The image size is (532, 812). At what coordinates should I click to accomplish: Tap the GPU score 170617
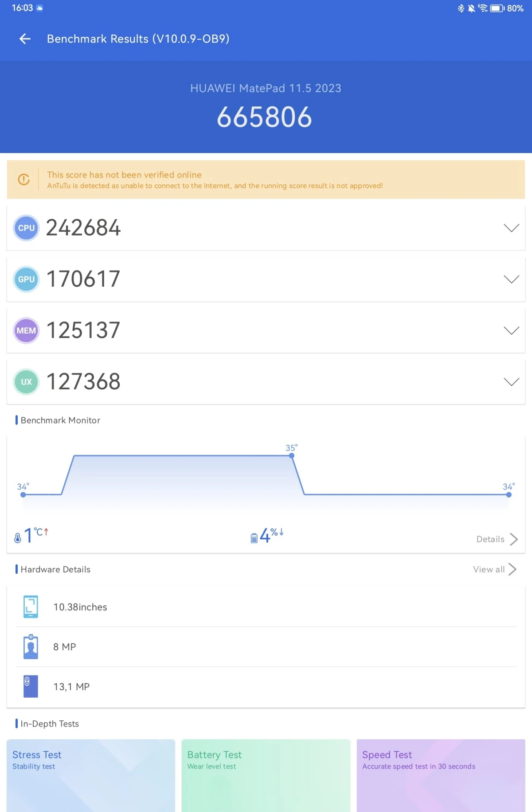pyautogui.click(x=83, y=279)
